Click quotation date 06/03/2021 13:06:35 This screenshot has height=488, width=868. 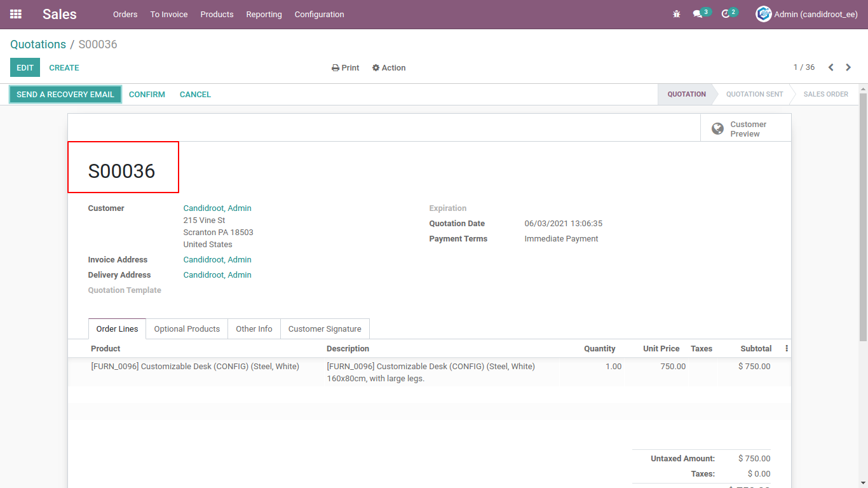tap(563, 224)
